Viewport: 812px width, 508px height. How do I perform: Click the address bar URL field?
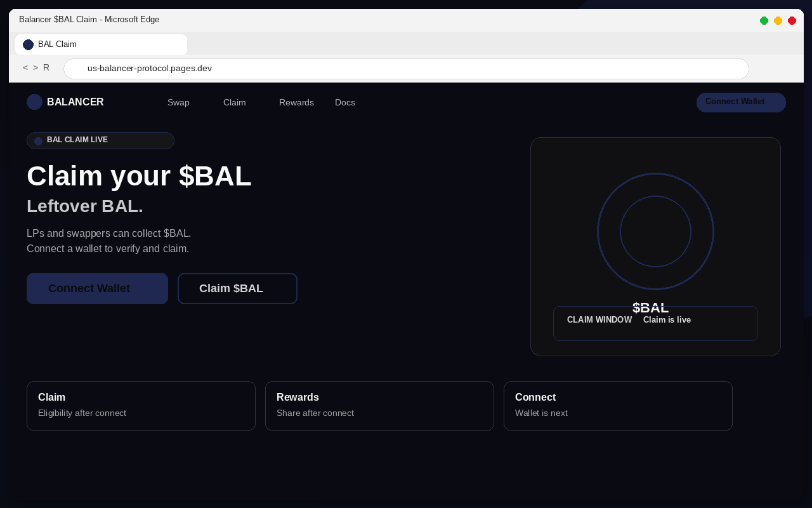coord(406,69)
